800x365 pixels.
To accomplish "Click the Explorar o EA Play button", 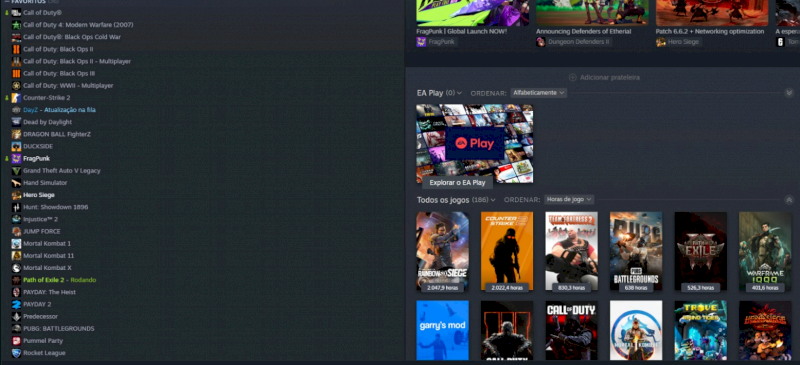I will click(x=457, y=183).
